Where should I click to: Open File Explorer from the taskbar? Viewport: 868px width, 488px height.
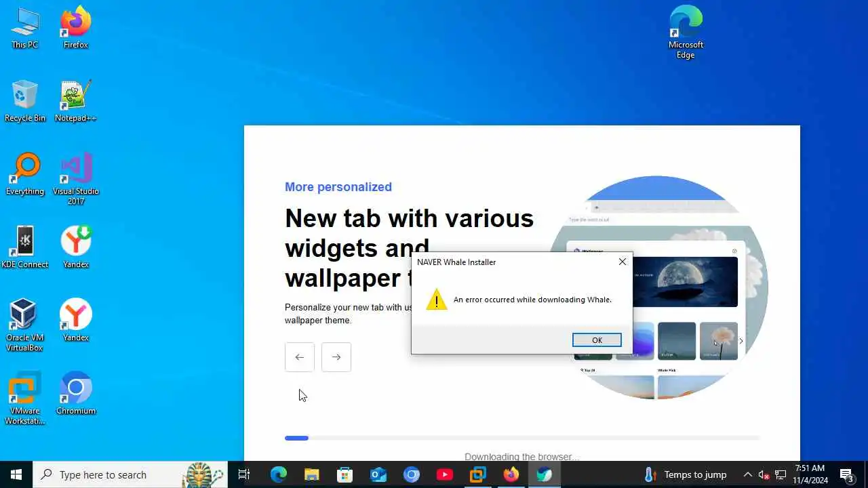coord(312,474)
